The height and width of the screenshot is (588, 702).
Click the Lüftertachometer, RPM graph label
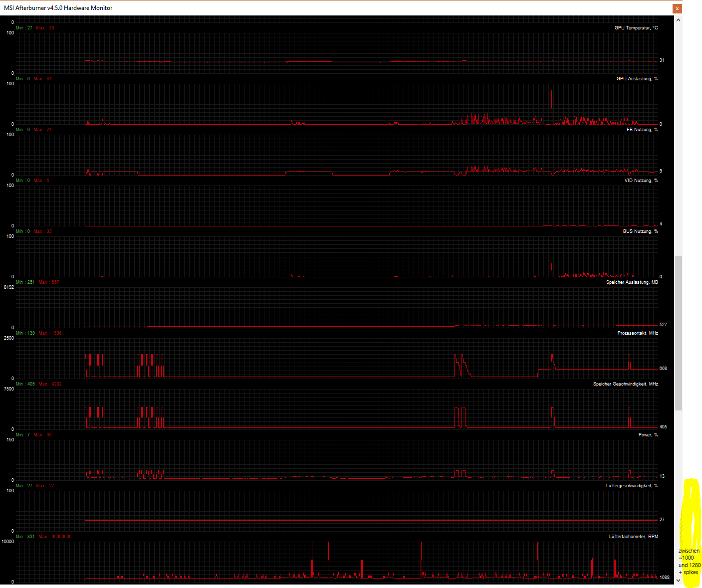(633, 537)
